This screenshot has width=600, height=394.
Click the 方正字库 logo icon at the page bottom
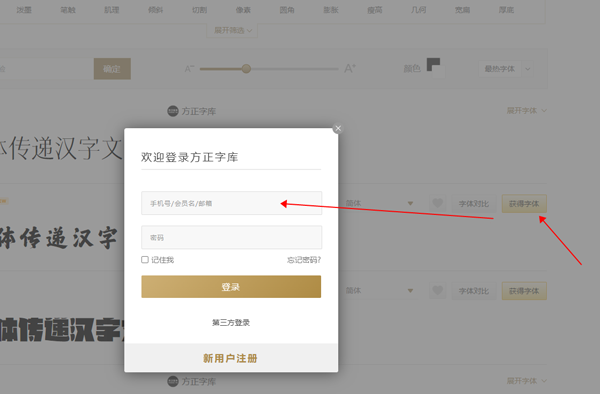(x=173, y=381)
